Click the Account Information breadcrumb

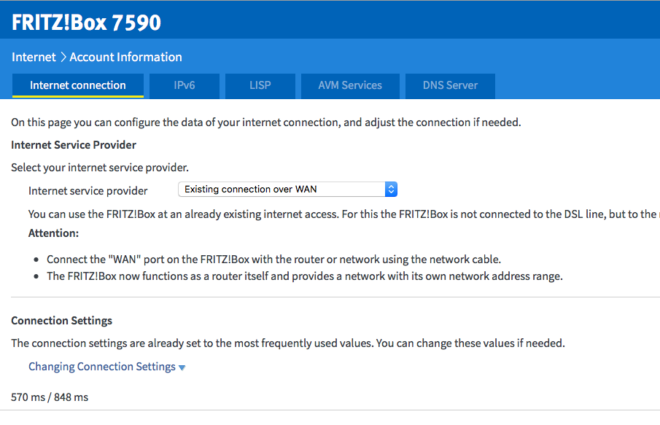pos(126,57)
